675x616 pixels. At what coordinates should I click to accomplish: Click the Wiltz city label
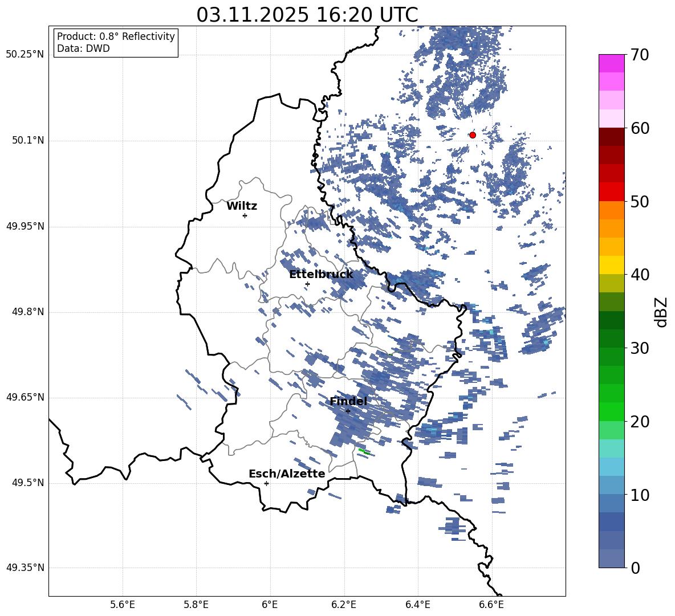click(242, 206)
